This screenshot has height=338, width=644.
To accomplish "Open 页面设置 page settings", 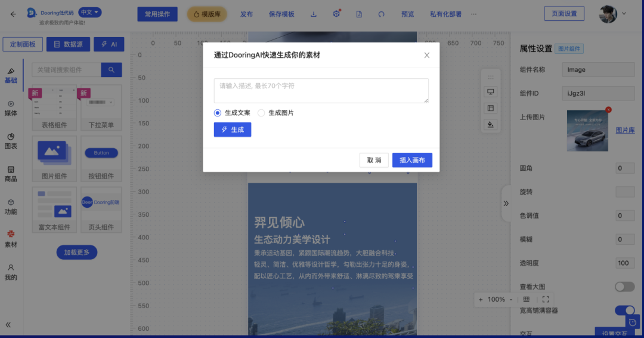I will coord(564,14).
